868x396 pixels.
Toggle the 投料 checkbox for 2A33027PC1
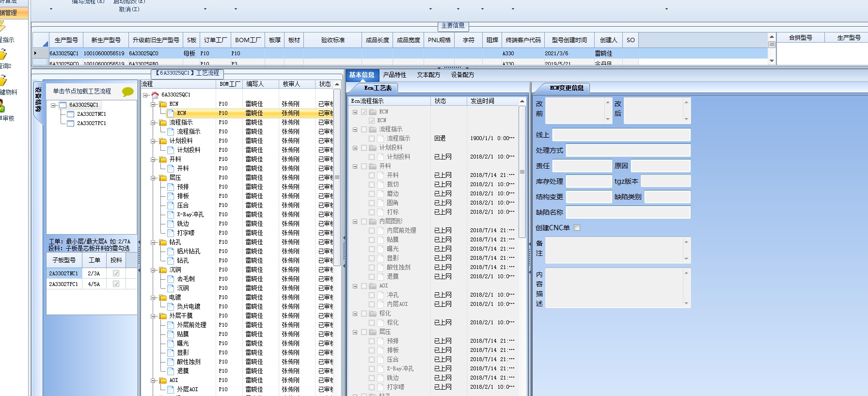point(116,284)
